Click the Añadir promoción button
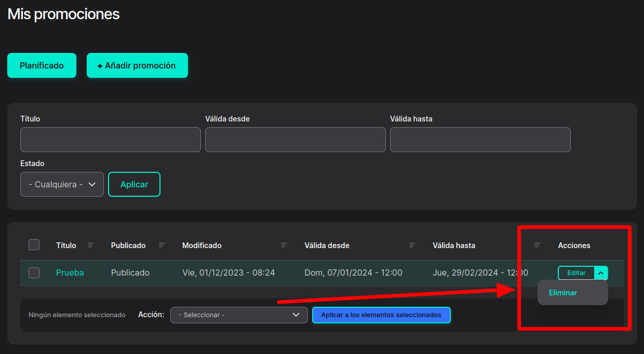The height and width of the screenshot is (354, 644). pos(137,65)
